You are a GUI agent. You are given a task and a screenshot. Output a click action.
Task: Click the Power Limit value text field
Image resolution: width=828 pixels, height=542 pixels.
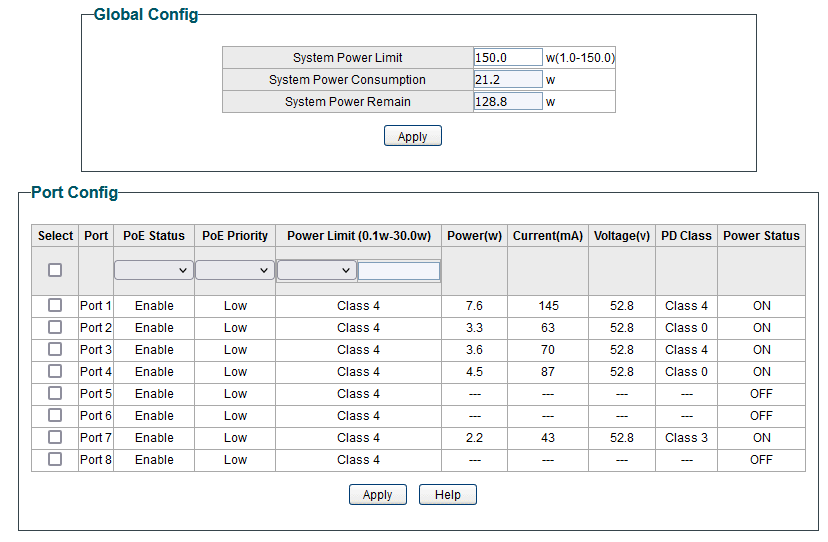[x=398, y=271]
